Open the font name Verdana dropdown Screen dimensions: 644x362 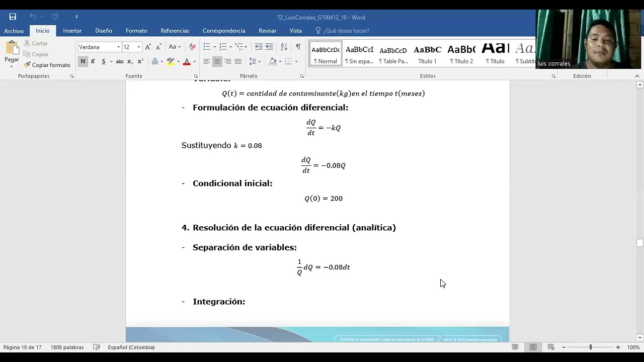point(119,47)
